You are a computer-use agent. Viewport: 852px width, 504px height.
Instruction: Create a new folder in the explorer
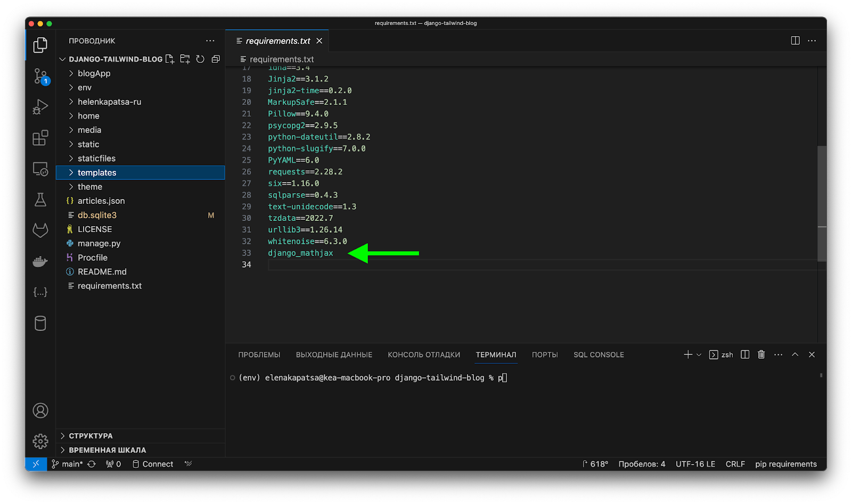185,59
